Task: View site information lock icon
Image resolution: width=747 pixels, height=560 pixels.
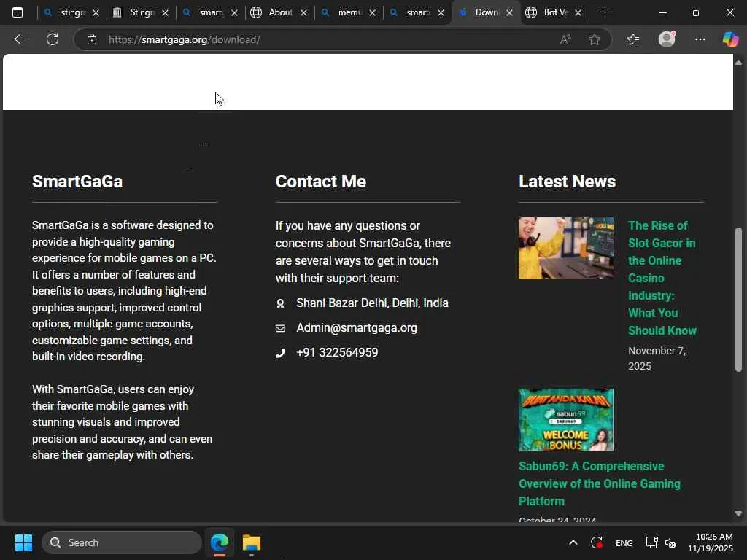Action: [92, 39]
